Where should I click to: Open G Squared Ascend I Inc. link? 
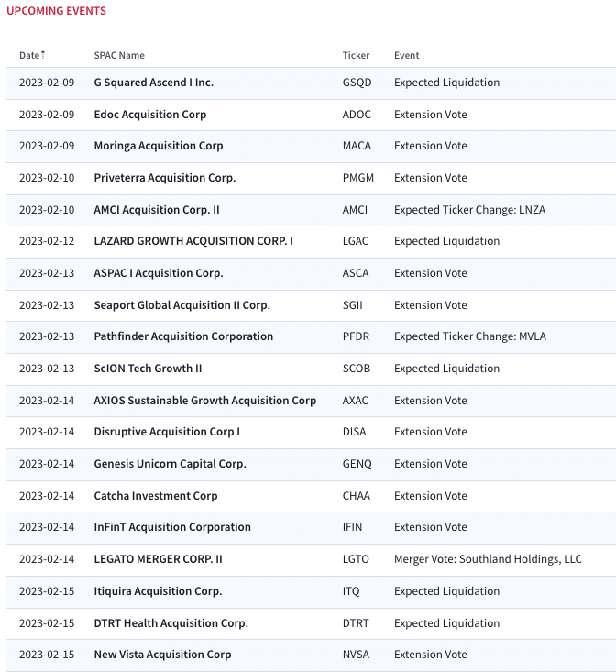pos(153,83)
